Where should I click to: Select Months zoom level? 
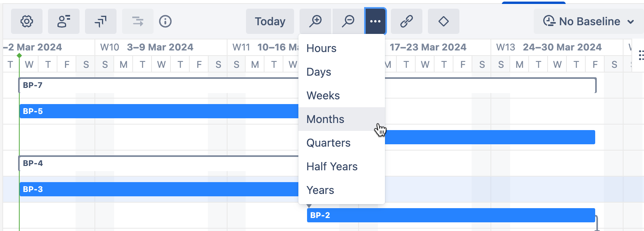tap(326, 119)
